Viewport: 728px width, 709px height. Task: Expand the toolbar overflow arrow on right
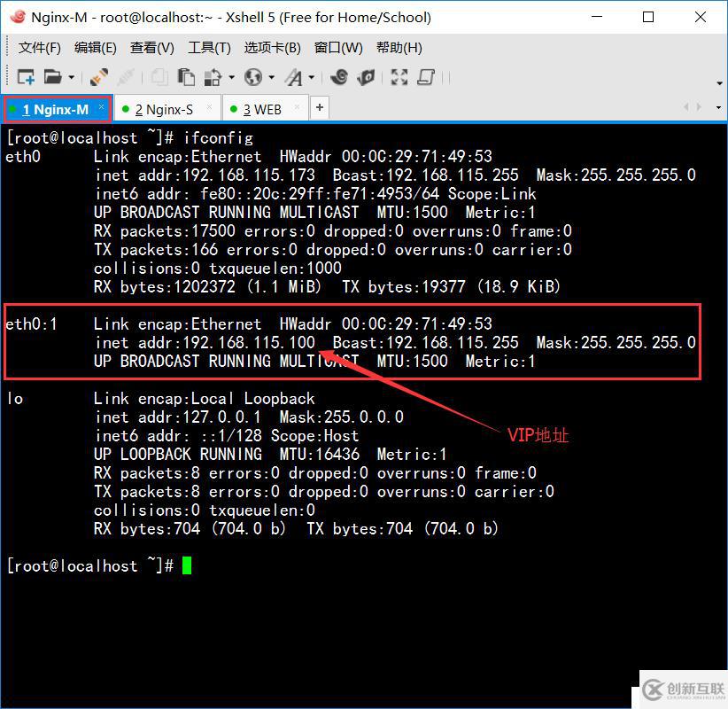click(718, 81)
